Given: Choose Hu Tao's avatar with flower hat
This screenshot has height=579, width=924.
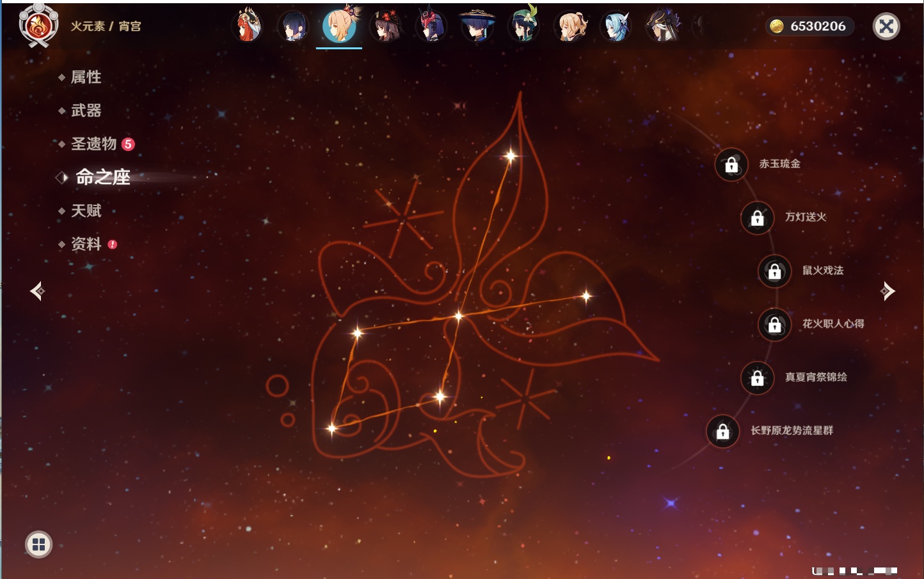Looking at the screenshot, I should [386, 26].
